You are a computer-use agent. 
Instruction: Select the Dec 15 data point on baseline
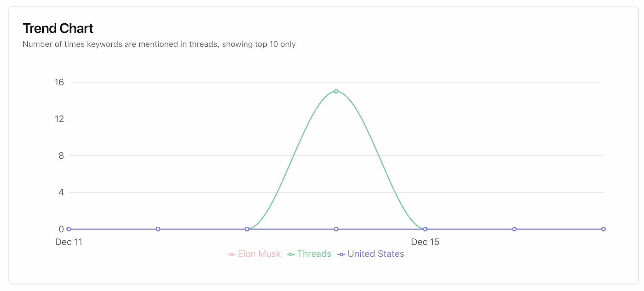[x=425, y=229]
